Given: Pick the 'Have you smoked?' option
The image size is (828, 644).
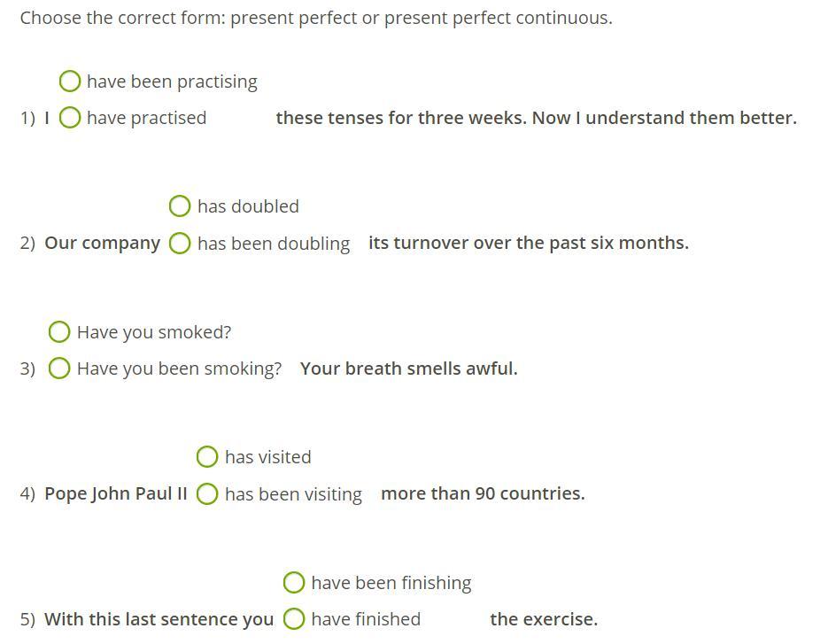Looking at the screenshot, I should coord(59,332).
